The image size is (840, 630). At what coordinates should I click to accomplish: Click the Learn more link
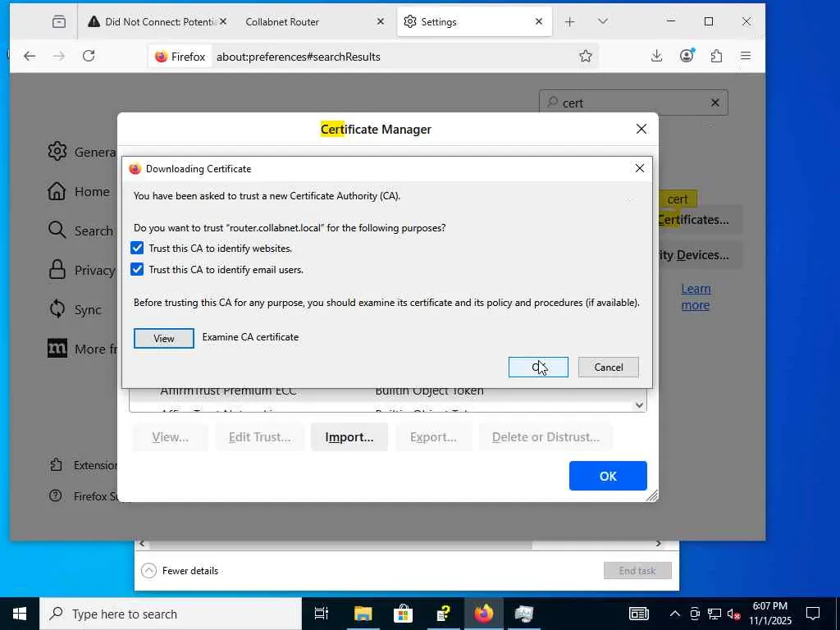(696, 297)
